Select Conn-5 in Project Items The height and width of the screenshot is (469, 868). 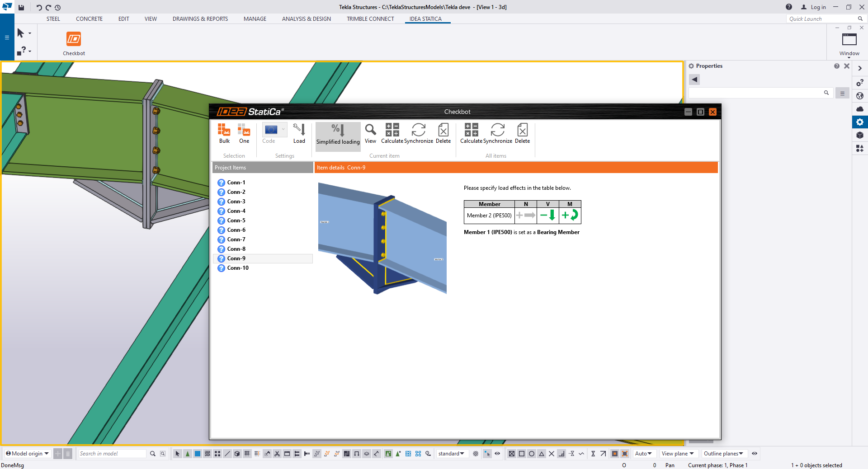point(236,220)
